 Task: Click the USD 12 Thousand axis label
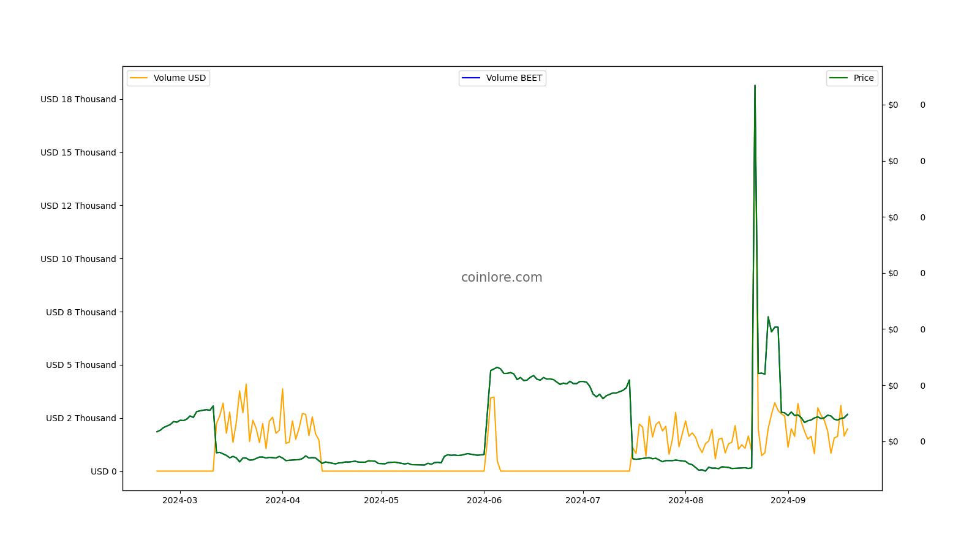click(78, 206)
